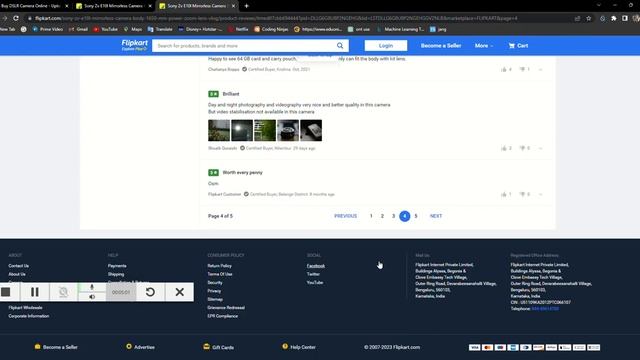Open the Cart
The width and height of the screenshot is (640, 360).
click(x=518, y=46)
